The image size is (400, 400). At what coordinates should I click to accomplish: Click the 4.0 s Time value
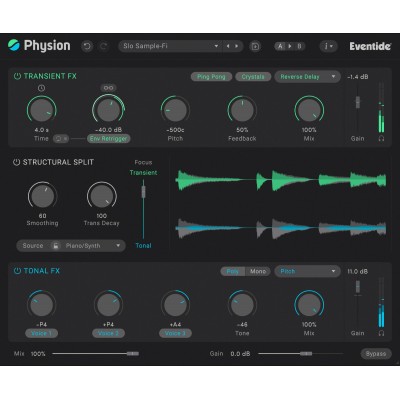pyautogui.click(x=41, y=130)
